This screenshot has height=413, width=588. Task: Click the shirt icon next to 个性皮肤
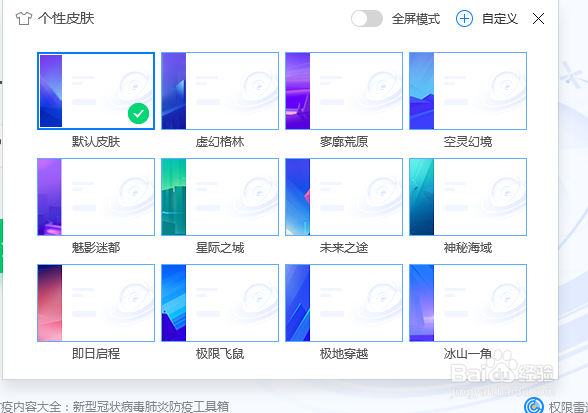[x=24, y=18]
